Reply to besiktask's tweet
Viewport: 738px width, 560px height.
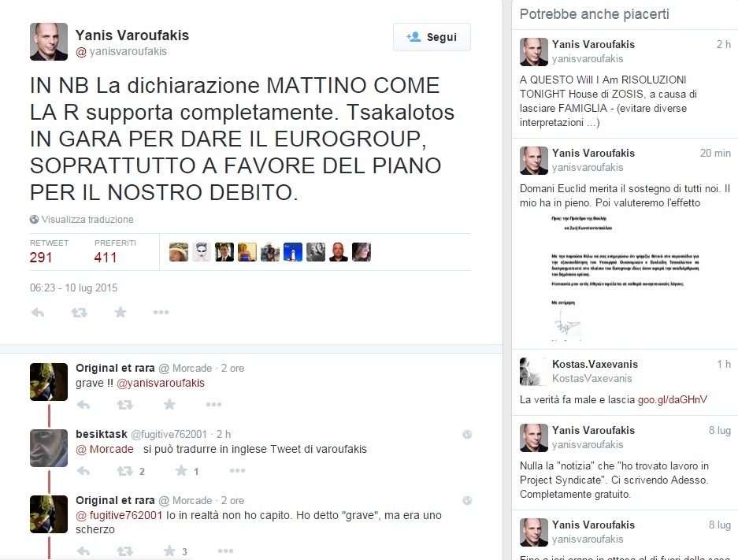pos(83,470)
